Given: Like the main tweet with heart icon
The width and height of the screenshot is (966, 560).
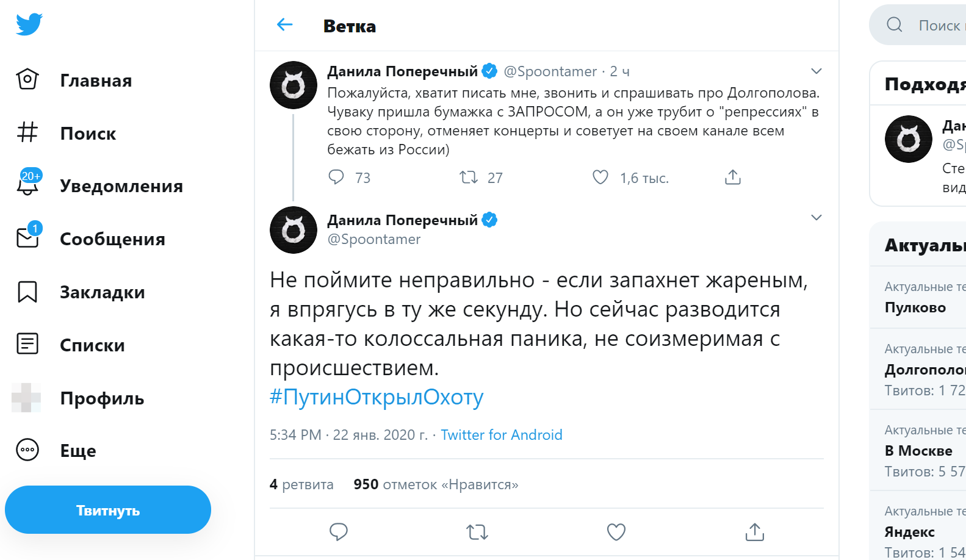Looking at the screenshot, I should pos(616,532).
